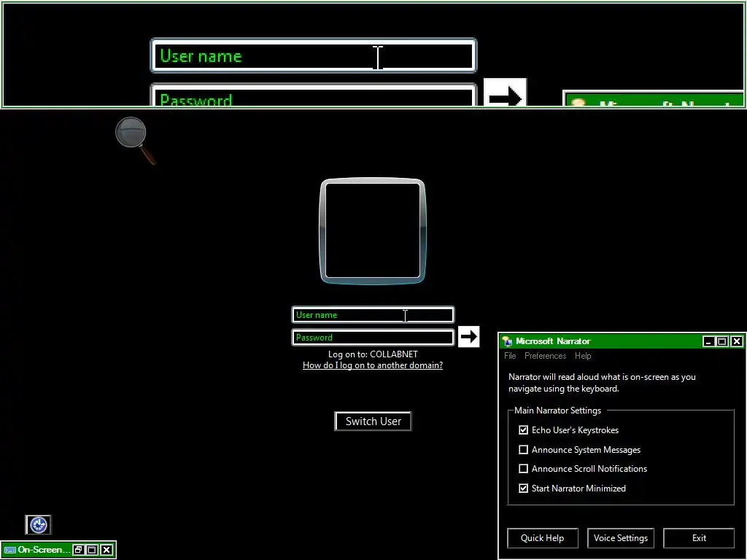Close the On-Screen Keyboard window
Image resolution: width=747 pixels, height=560 pixels.
click(x=107, y=550)
